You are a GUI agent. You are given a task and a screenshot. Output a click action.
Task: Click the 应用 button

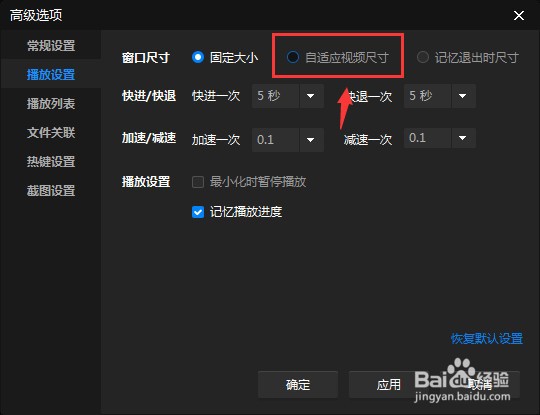coord(388,385)
